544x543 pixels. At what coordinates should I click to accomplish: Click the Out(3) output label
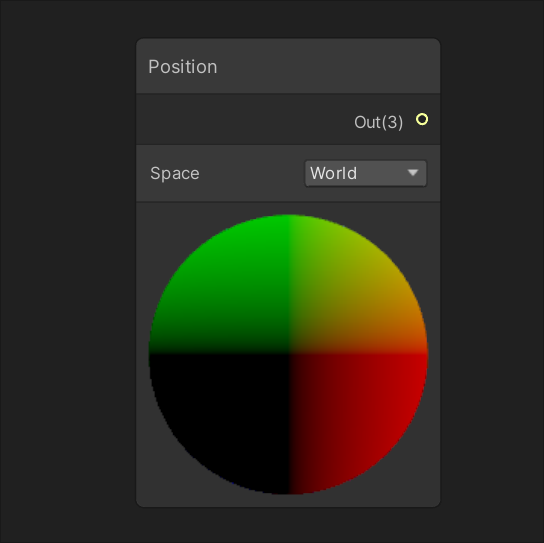coord(379,122)
